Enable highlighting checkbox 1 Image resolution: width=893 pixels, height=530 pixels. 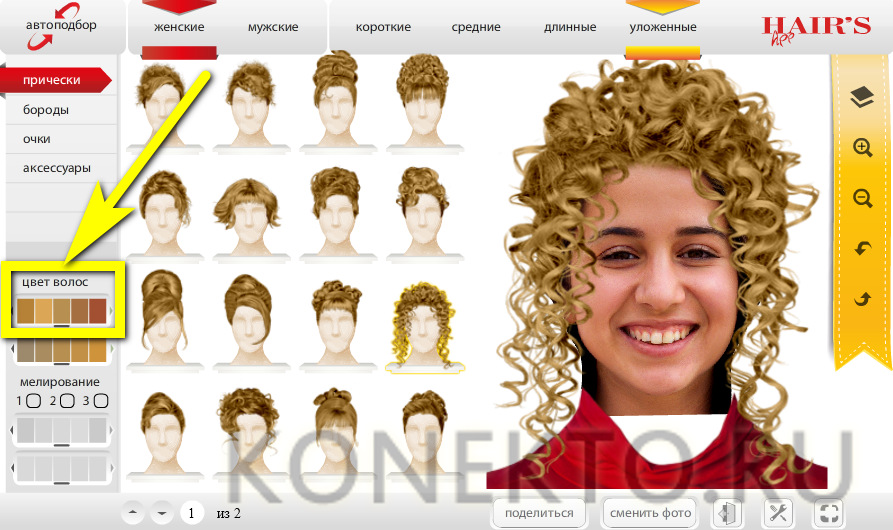pyautogui.click(x=33, y=401)
